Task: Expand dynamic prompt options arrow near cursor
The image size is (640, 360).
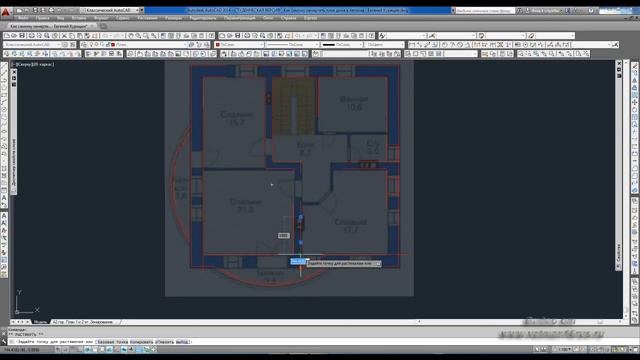Action: click(x=378, y=264)
